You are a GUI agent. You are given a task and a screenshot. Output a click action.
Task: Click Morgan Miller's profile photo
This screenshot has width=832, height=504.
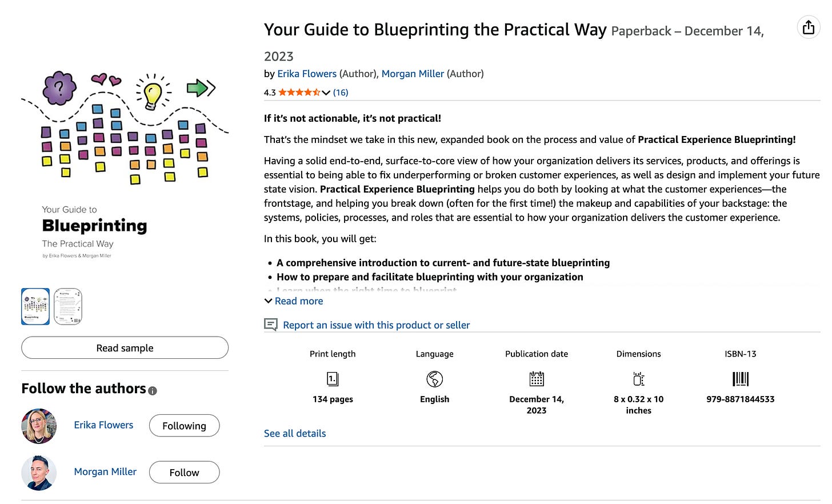(x=39, y=473)
